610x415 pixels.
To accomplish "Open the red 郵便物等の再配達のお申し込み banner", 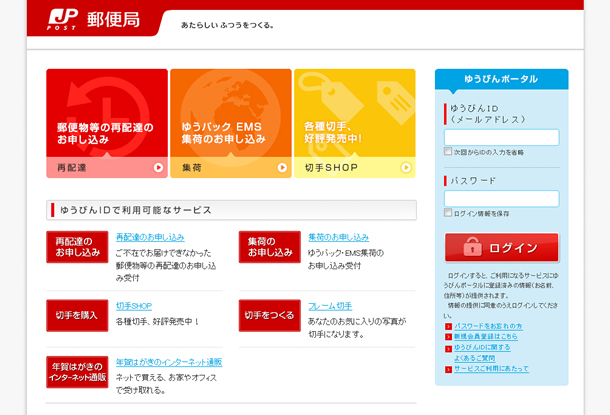I will click(x=107, y=123).
